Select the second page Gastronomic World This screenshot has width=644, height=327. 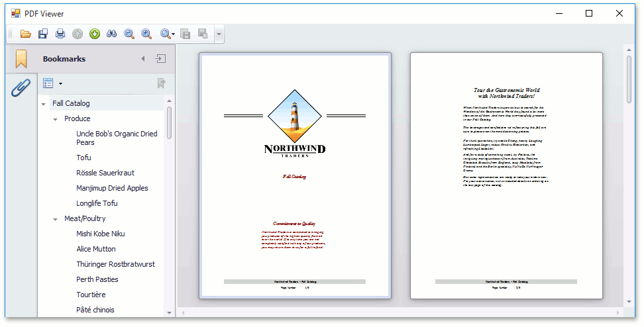pos(506,175)
